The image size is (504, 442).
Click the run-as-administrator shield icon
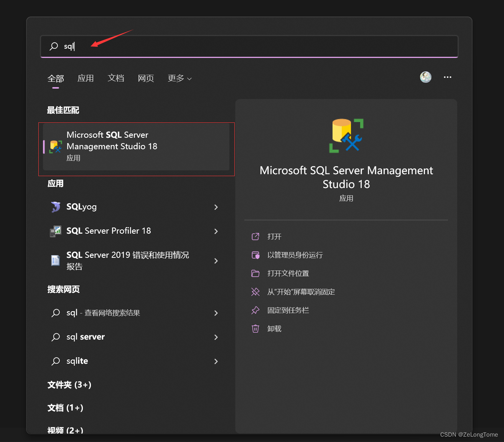click(255, 255)
